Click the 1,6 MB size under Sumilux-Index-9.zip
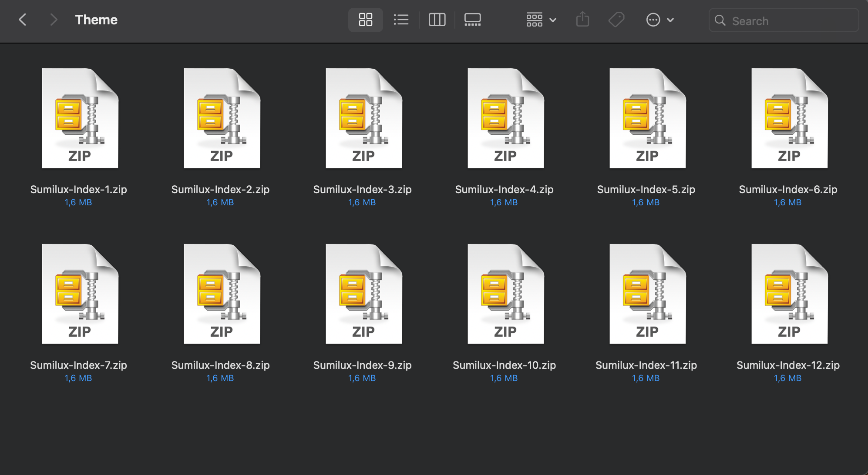Image resolution: width=868 pixels, height=475 pixels. click(362, 378)
